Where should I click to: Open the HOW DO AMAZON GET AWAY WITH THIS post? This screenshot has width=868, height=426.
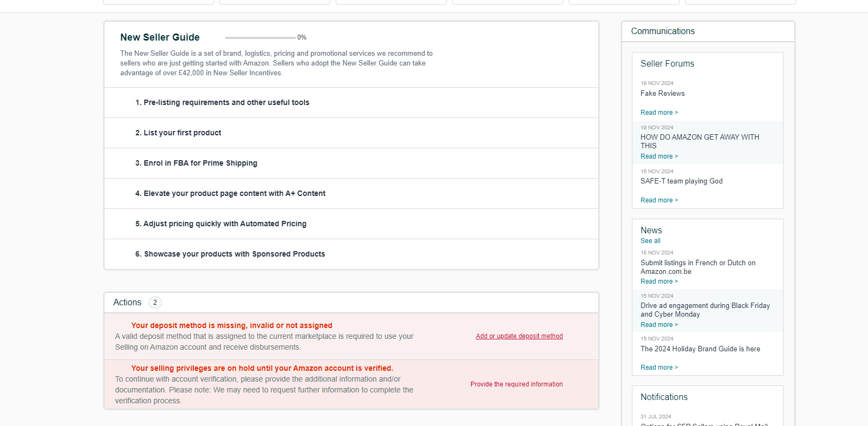(x=700, y=141)
